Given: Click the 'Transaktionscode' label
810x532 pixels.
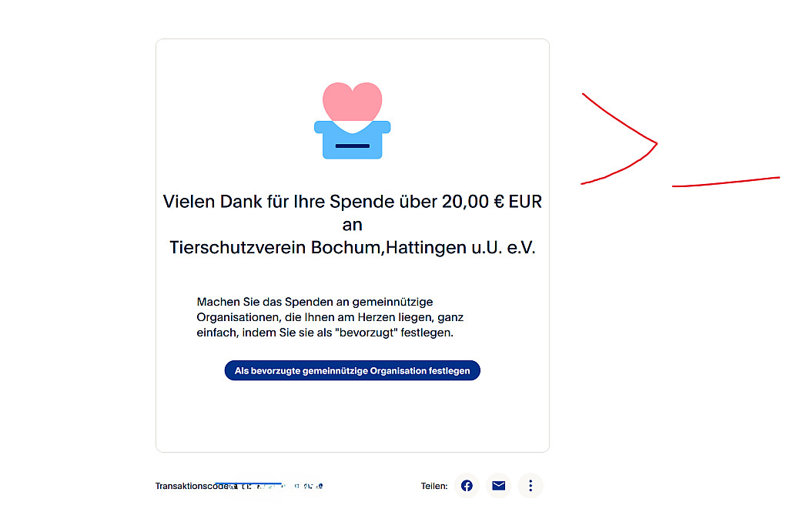Looking at the screenshot, I should [x=191, y=486].
